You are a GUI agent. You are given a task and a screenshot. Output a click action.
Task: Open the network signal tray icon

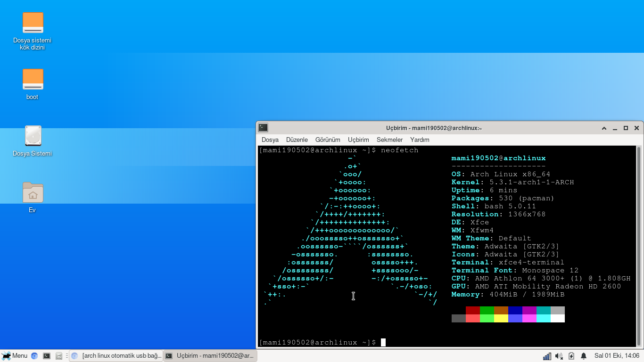tap(547, 356)
